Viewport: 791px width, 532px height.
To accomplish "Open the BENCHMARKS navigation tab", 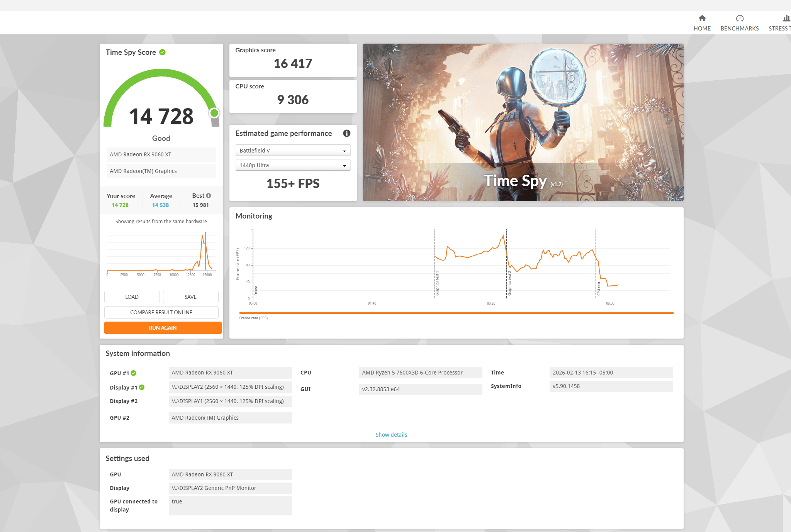I will (x=739, y=23).
